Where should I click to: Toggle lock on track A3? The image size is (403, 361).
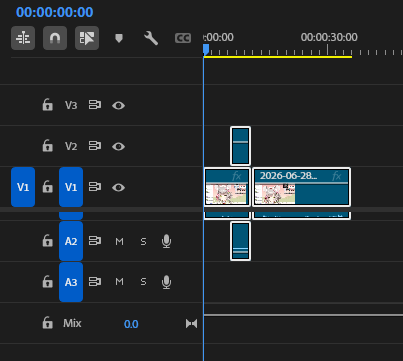[47, 282]
